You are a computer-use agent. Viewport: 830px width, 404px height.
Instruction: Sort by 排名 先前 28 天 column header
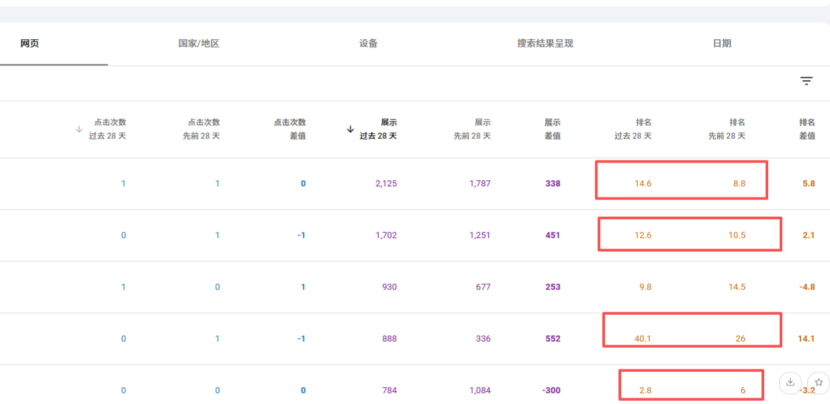727,128
